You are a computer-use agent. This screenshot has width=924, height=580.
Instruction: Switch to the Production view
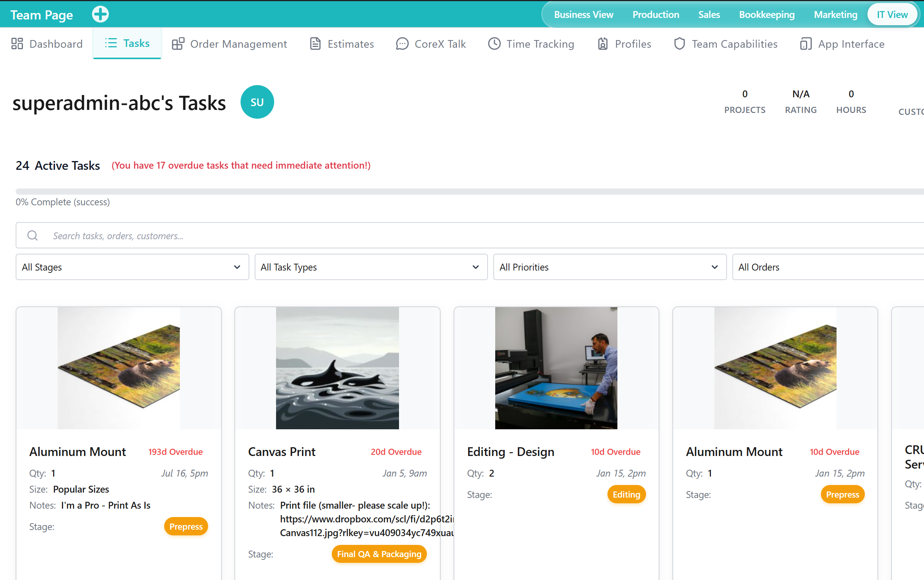click(x=656, y=14)
